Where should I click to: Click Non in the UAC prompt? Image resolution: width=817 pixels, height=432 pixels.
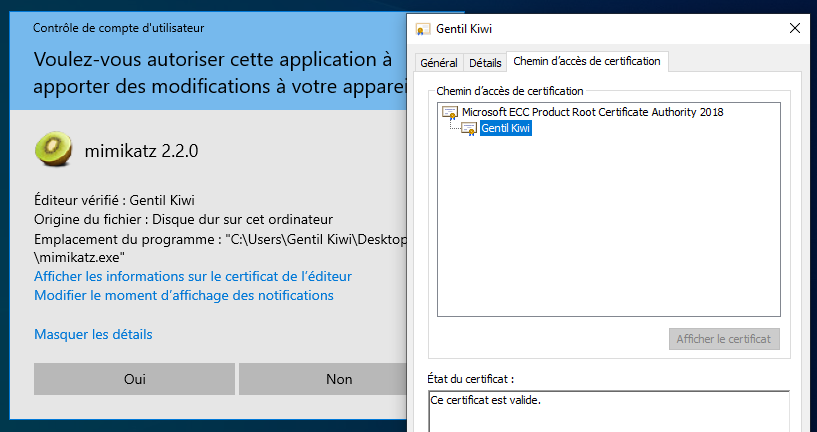(x=323, y=379)
